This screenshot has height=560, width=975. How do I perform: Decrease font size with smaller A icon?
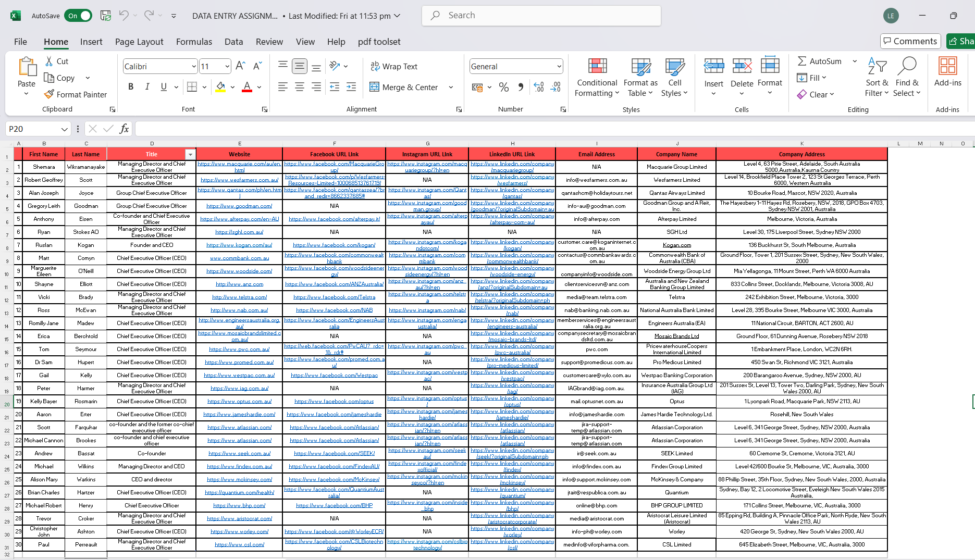point(257,66)
